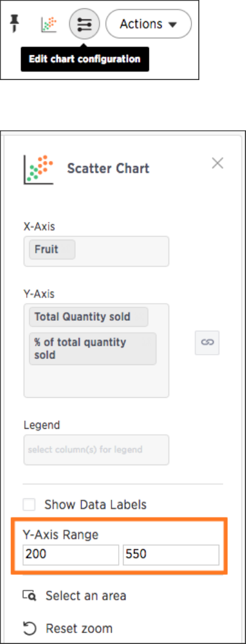This screenshot has height=644, width=246.
Task: Close the Scatter Chart configuration panel
Action: (218, 164)
